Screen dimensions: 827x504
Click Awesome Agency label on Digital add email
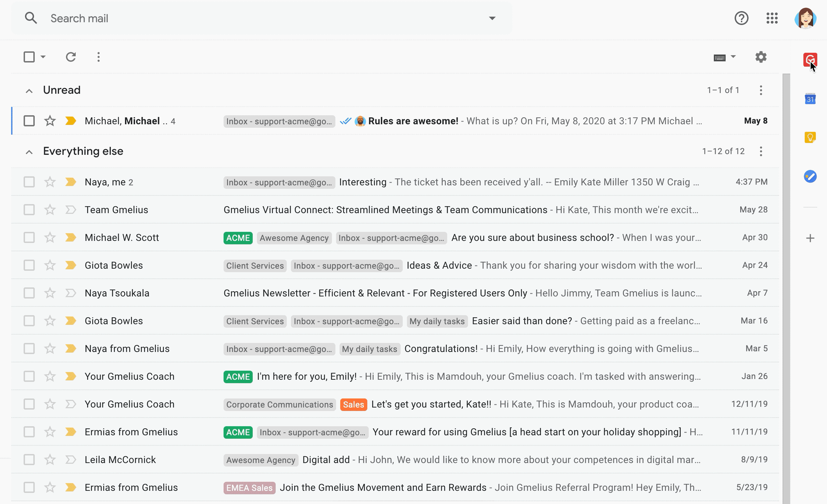261,460
